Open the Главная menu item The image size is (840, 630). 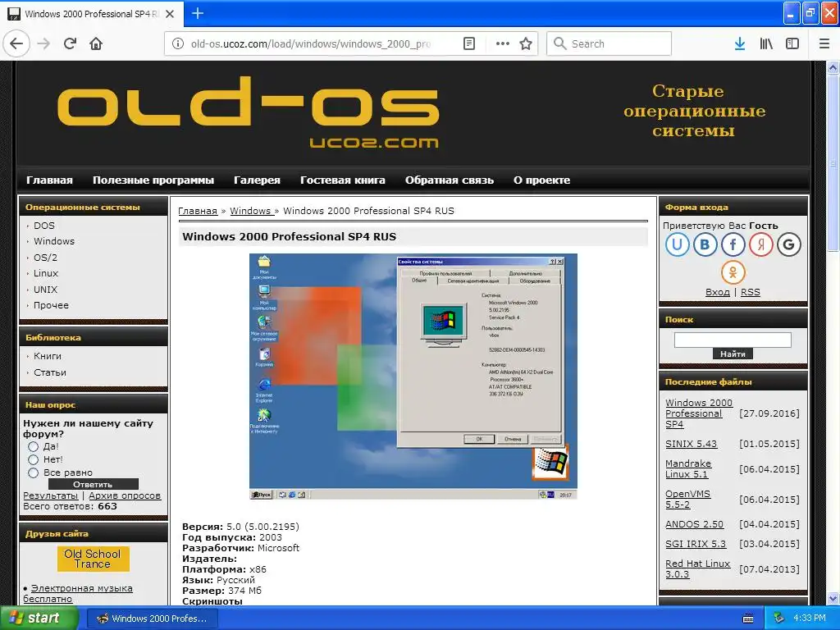pos(49,180)
